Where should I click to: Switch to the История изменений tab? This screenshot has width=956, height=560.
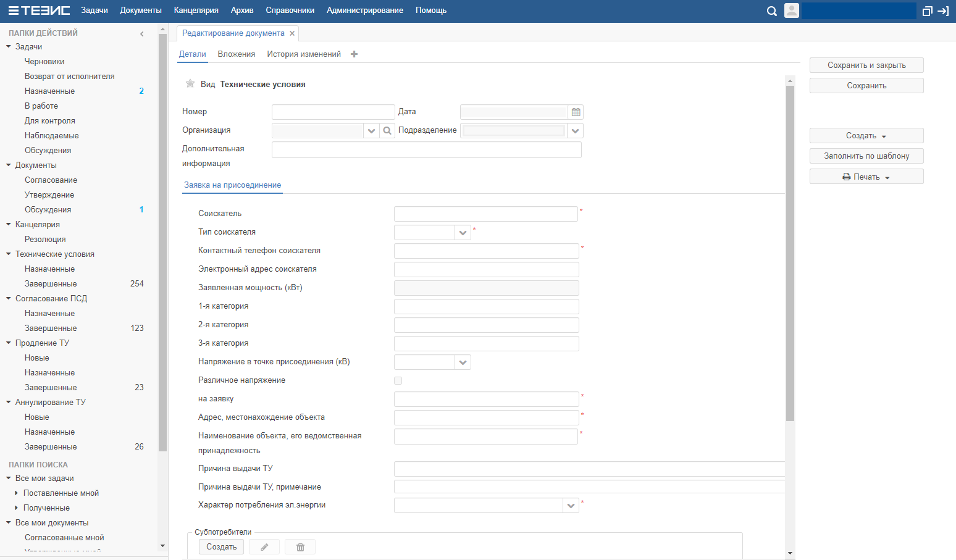point(304,54)
